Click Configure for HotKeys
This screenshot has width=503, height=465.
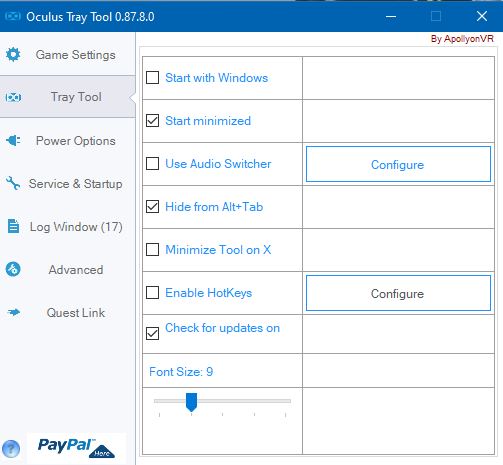(398, 293)
